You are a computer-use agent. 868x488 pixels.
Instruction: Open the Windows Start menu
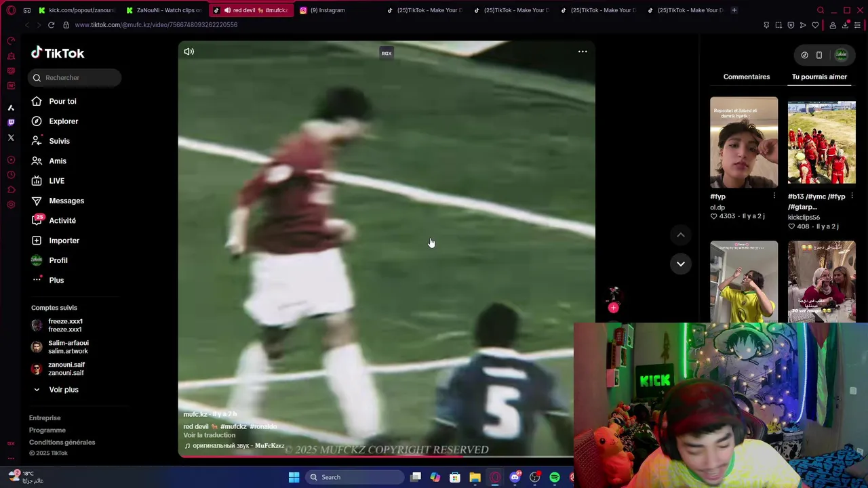[294, 477]
